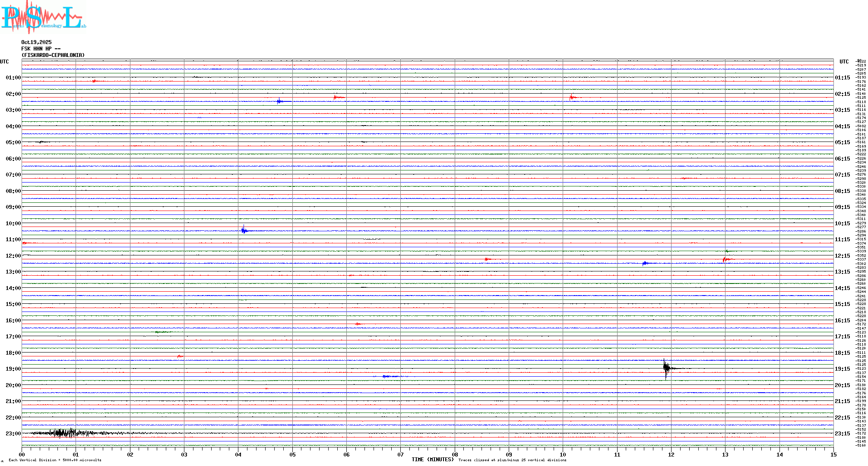Click the (FISKARDO-CEPHALONIA) location label
Viewport: 868px width, 466px height.
pos(53,55)
